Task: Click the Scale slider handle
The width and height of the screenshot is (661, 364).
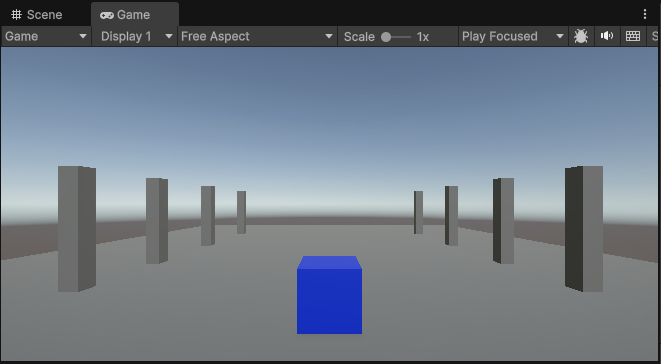Action: [x=386, y=37]
